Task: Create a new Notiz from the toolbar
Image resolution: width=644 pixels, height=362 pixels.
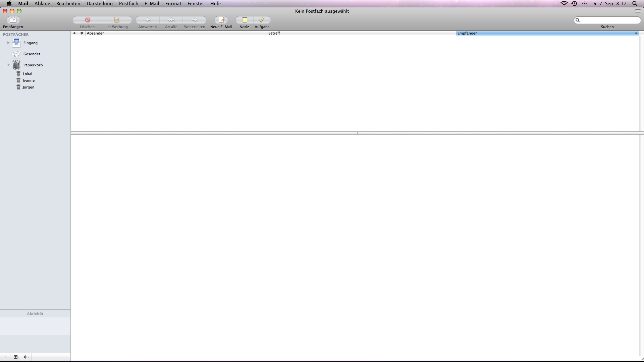Action: pos(245,20)
